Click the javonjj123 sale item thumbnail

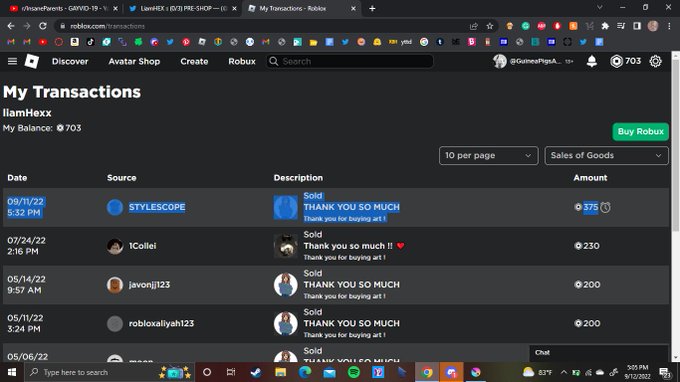click(285, 285)
